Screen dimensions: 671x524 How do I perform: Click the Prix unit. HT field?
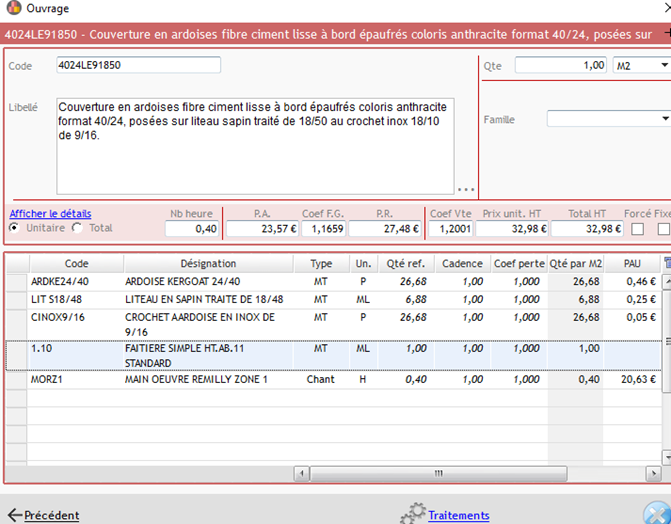512,229
